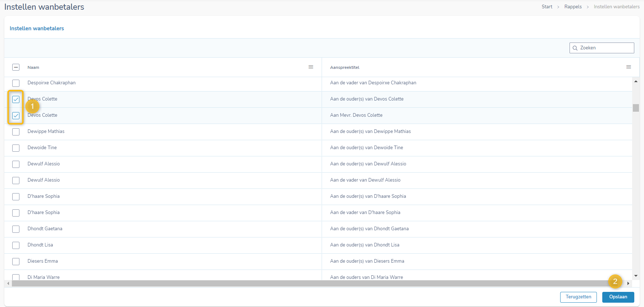Open the Aanspreektitel column menu icon
Screen dimensions: 644x307
coord(629,67)
